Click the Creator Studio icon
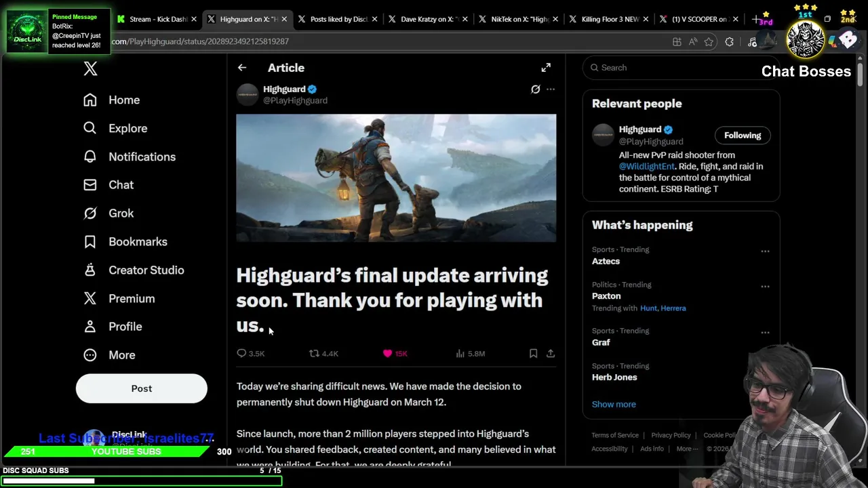 [x=90, y=270]
